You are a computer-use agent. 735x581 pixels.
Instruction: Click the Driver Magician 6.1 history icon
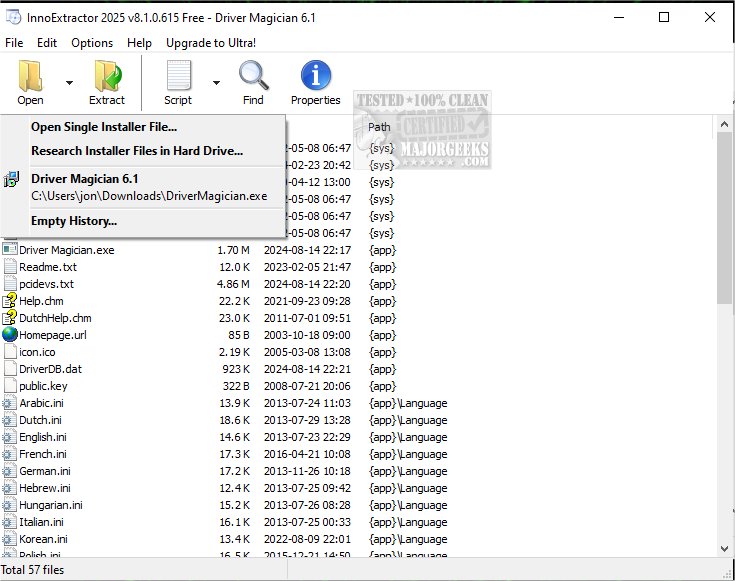[x=12, y=179]
